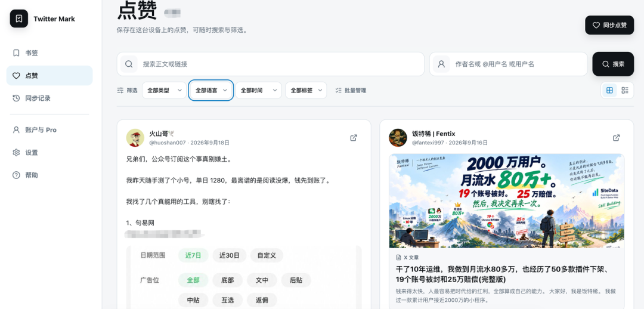Click the X 文章 document icon
This screenshot has width=644, height=309.
398,258
